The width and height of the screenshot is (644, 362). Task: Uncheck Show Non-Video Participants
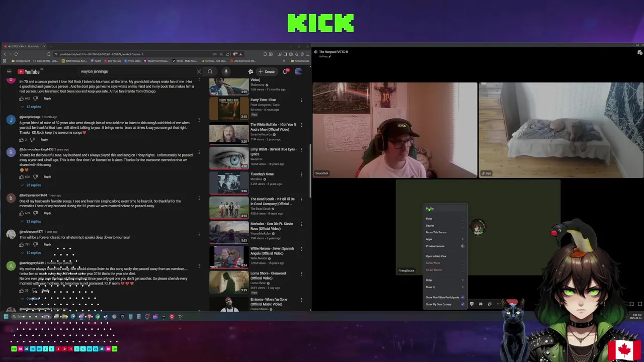462,297
